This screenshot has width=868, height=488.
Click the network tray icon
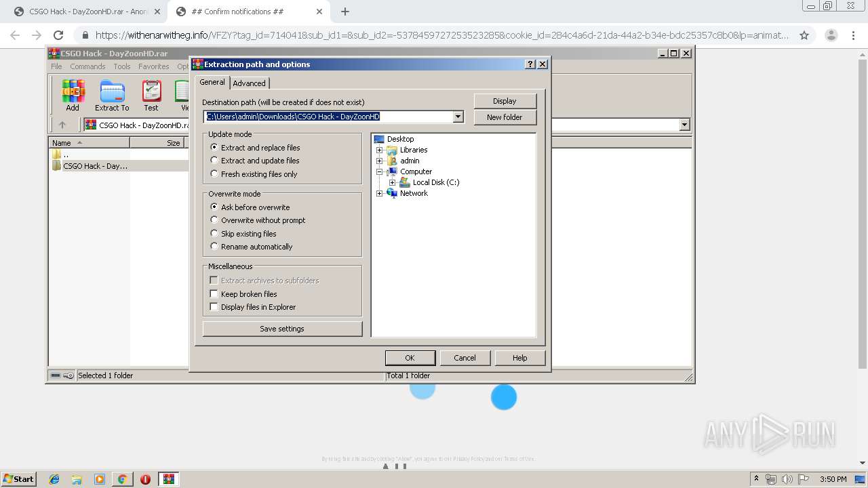click(x=771, y=479)
